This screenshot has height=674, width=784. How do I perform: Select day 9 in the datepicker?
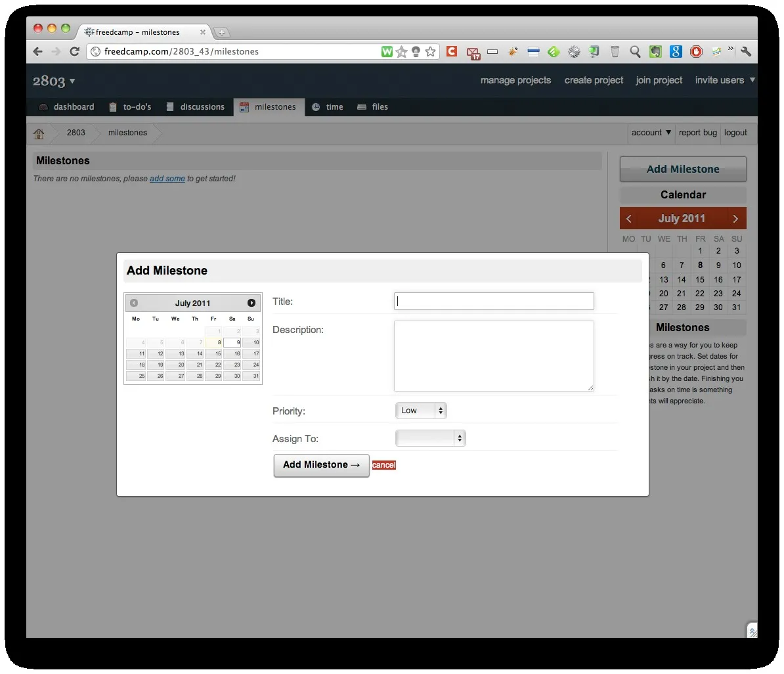(232, 342)
